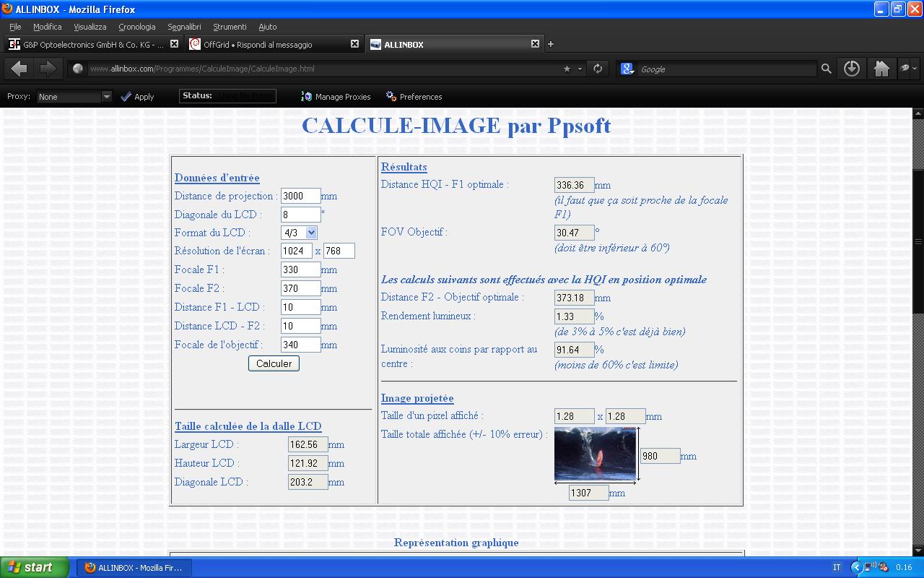Open the Modifica menu
Screen dimensions: 924x578
tap(48, 27)
